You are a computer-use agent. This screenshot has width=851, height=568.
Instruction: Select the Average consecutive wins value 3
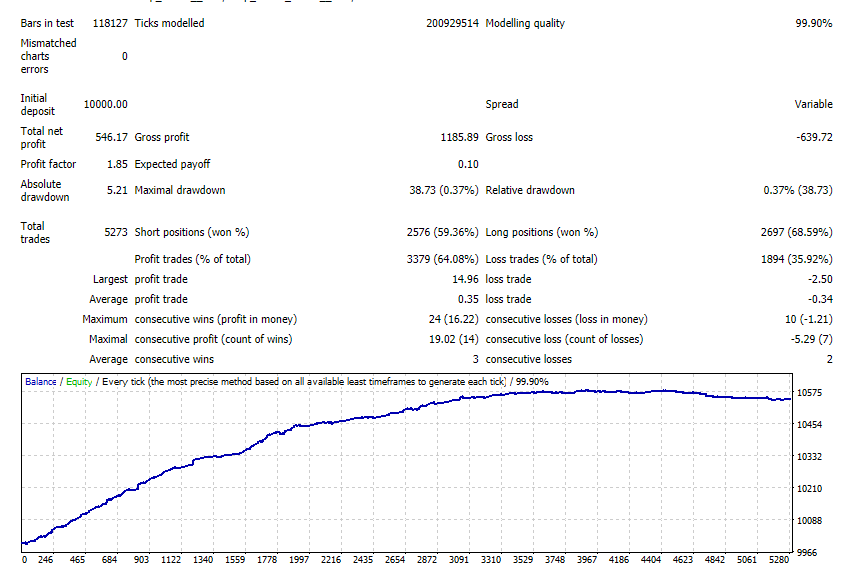[x=475, y=360]
